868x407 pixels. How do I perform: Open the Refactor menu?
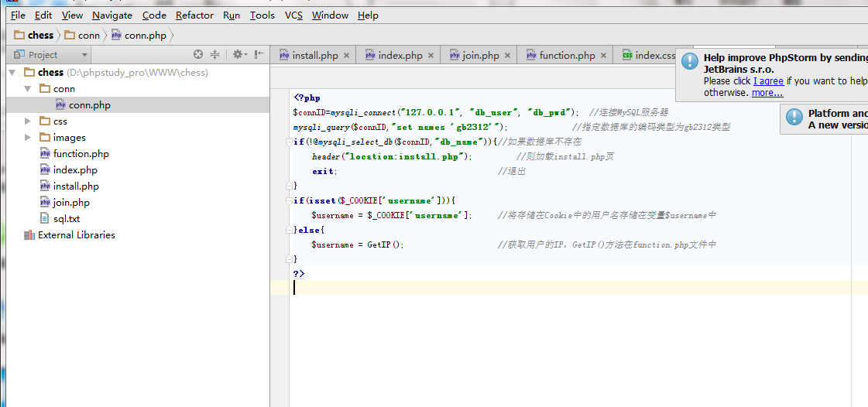click(x=194, y=15)
